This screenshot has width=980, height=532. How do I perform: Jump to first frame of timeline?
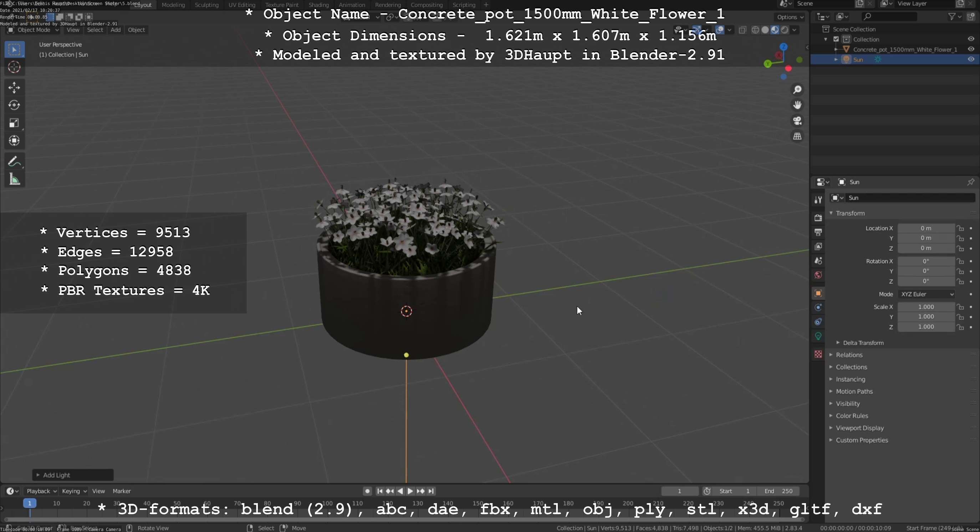[379, 491]
